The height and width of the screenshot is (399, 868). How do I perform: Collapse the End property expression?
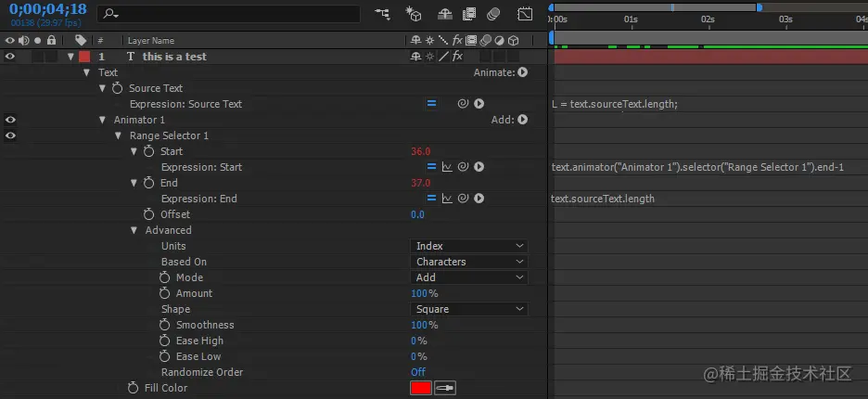tap(134, 183)
